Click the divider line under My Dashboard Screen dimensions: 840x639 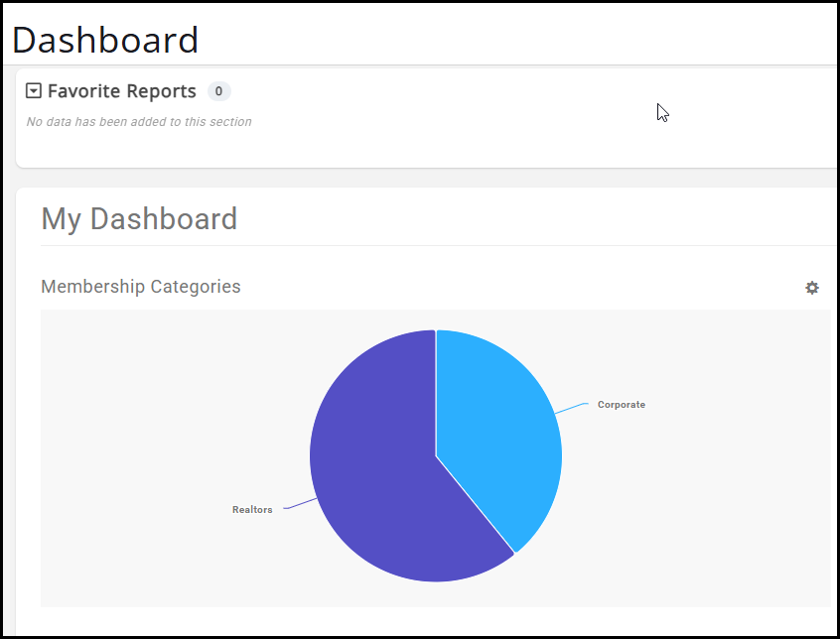point(397,245)
